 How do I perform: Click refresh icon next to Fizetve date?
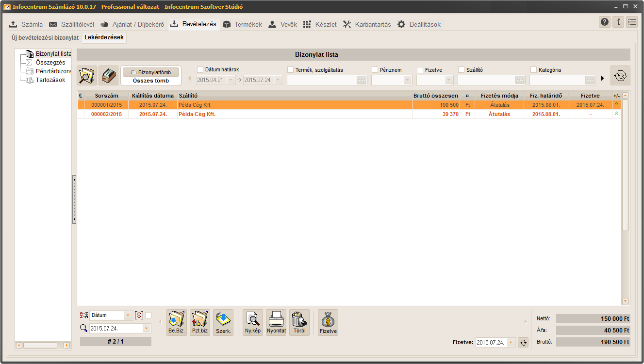click(523, 343)
